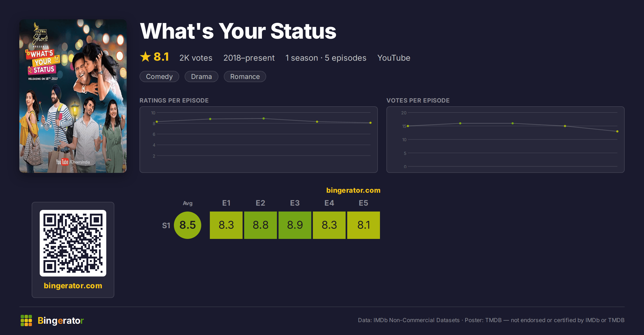644x335 pixels.
Task: Click the E2 rating tile 8.8
Action: click(x=261, y=225)
